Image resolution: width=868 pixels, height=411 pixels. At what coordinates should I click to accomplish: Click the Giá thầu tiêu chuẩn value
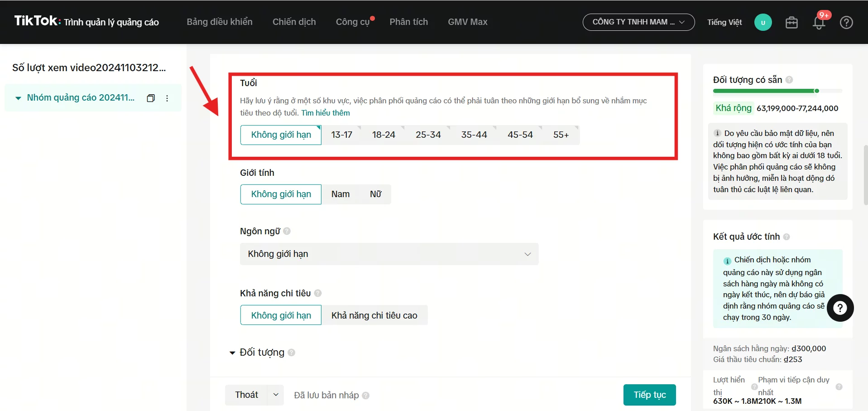pos(793,359)
